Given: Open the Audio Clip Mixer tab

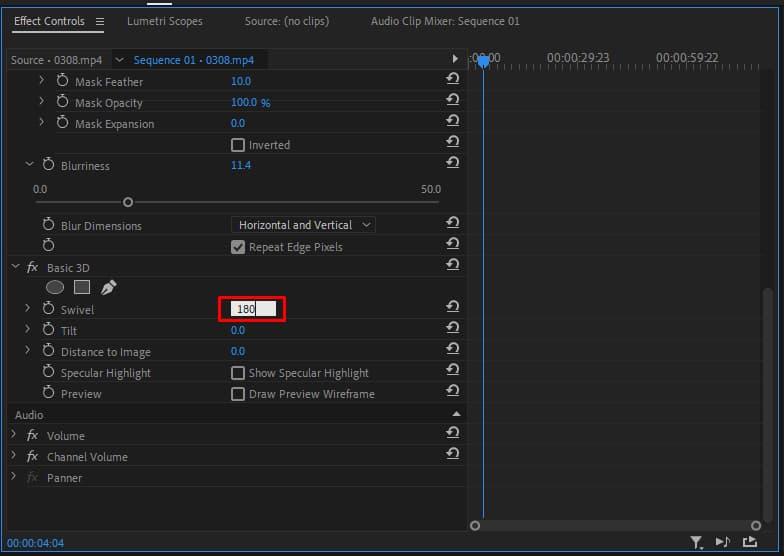Looking at the screenshot, I should tap(444, 21).
